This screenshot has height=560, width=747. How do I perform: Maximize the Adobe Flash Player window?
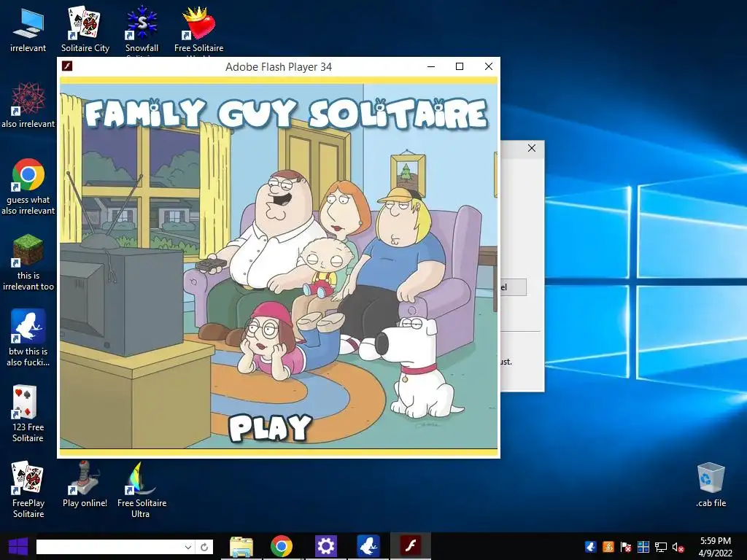(x=460, y=66)
